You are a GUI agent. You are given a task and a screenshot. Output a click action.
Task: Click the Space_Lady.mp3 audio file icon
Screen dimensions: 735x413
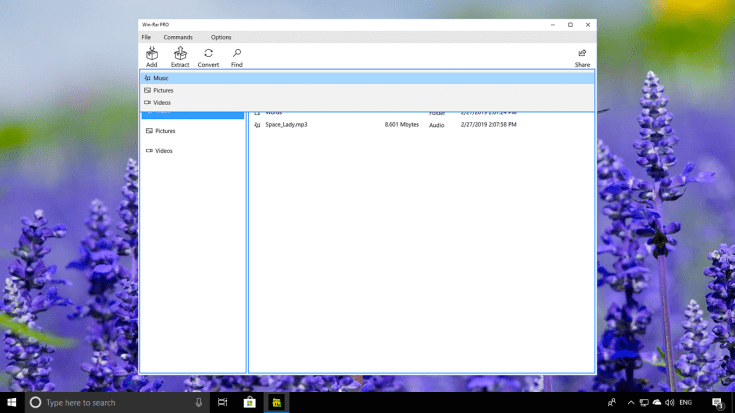click(257, 125)
